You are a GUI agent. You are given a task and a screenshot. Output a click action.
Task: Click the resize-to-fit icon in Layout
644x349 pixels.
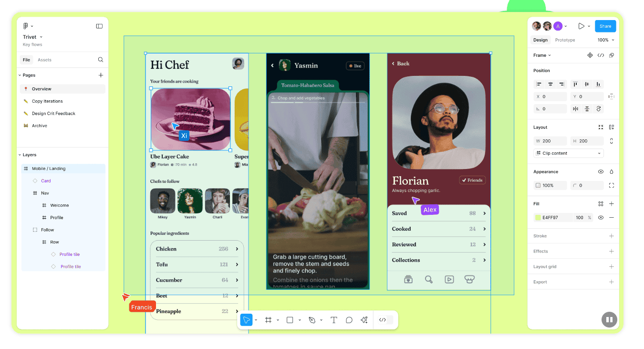pyautogui.click(x=601, y=127)
